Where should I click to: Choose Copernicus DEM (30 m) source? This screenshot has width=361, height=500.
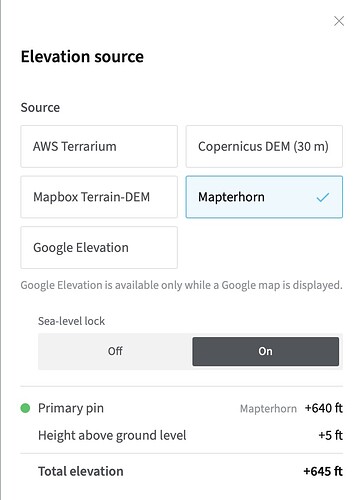(x=264, y=146)
